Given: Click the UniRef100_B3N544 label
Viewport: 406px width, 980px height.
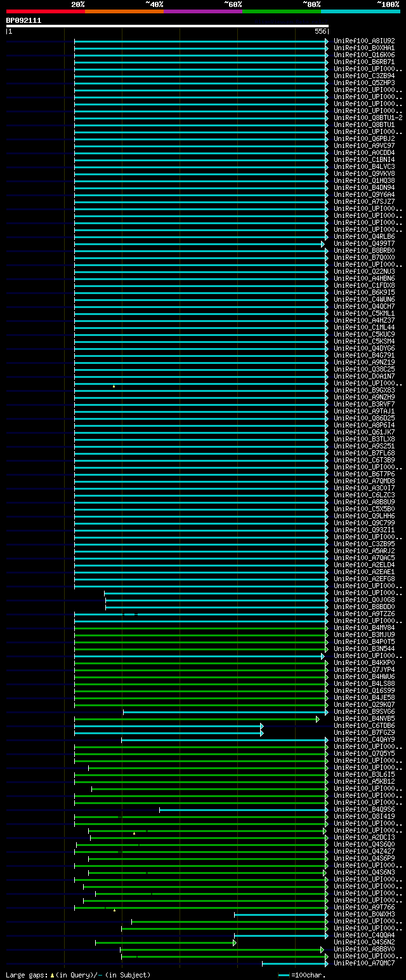Looking at the screenshot, I should point(364,649).
